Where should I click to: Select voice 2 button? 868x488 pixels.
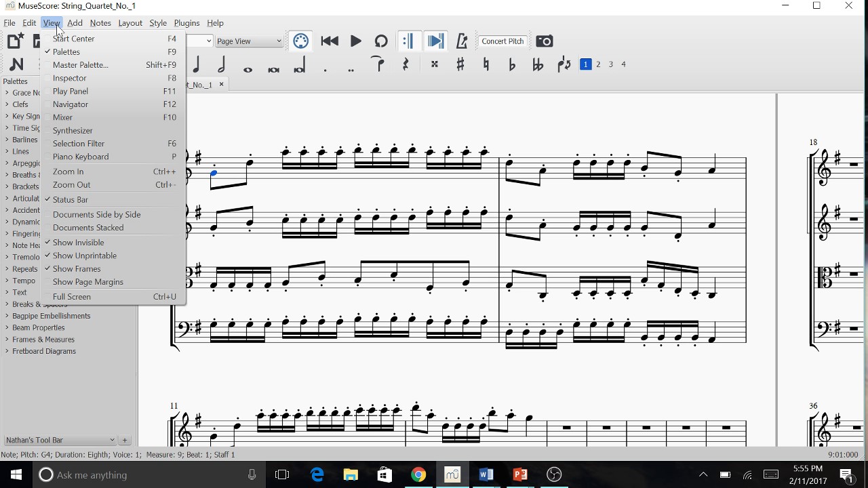[598, 64]
